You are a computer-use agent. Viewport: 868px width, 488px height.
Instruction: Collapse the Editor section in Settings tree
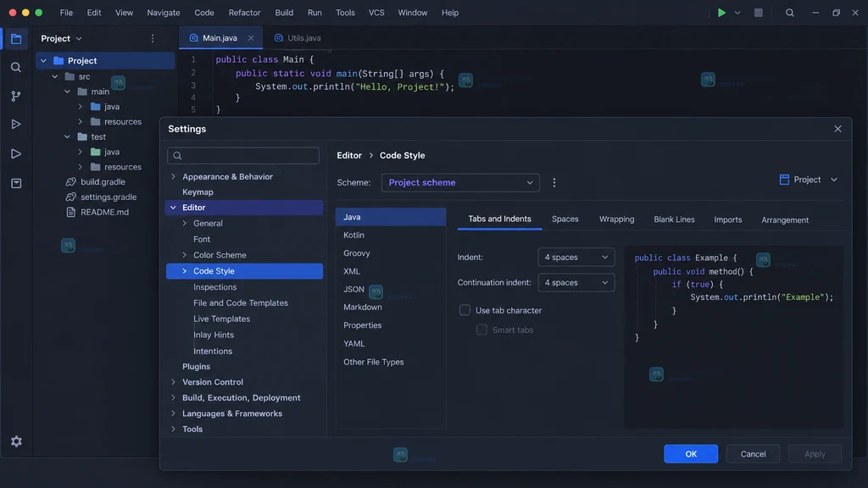(173, 208)
